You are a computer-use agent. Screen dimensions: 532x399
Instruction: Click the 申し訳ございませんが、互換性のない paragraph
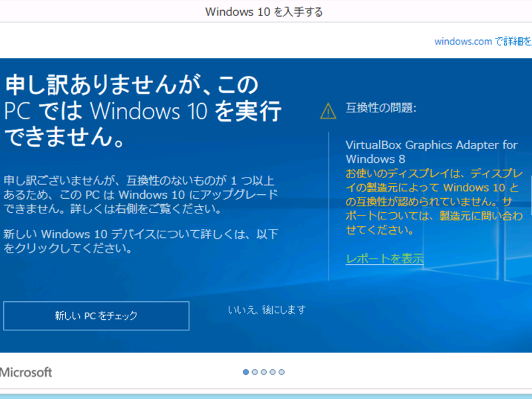(141, 195)
